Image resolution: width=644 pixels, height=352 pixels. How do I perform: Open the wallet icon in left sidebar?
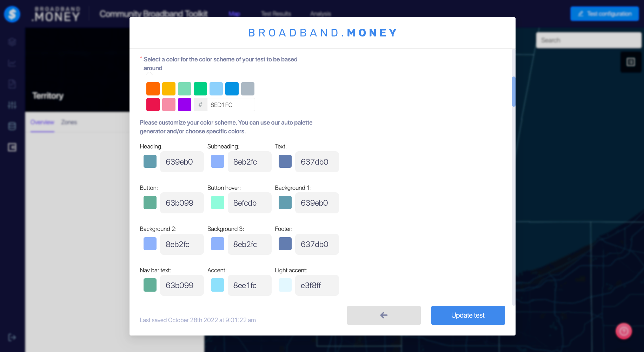tap(12, 147)
